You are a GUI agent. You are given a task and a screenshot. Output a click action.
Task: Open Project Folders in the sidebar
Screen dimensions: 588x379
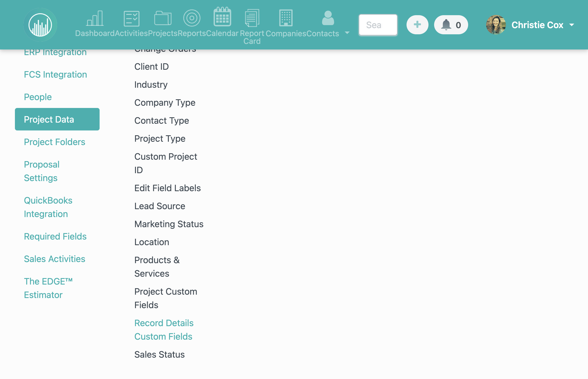pos(55,142)
